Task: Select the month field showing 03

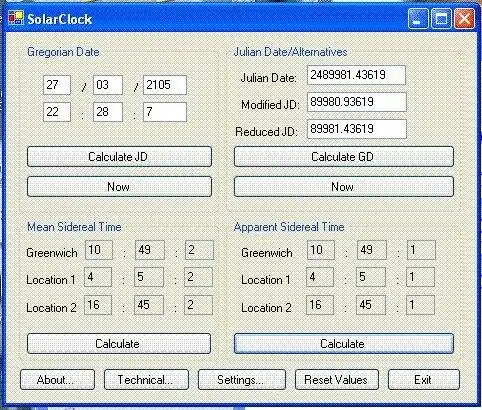Action: (x=108, y=85)
